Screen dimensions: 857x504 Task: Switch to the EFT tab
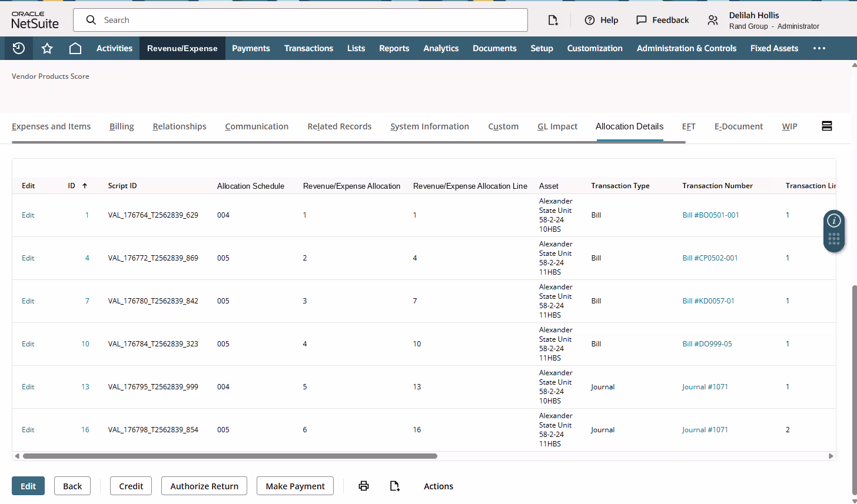click(x=689, y=126)
